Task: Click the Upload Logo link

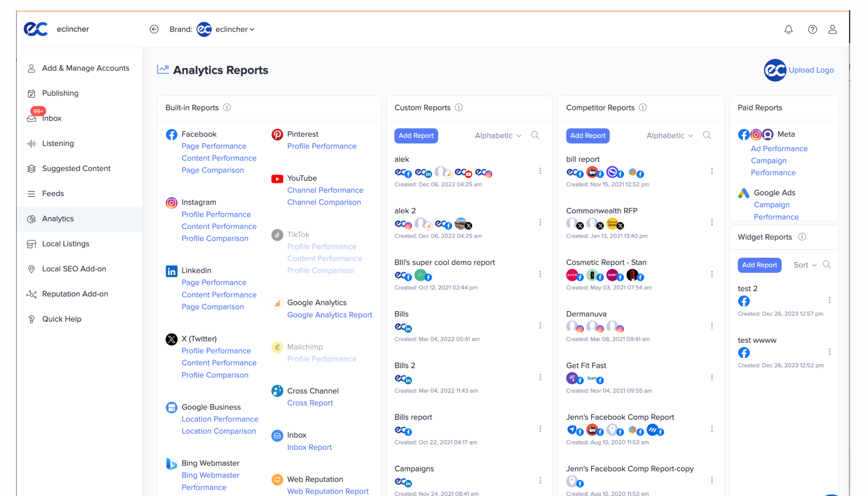Action: tap(810, 70)
